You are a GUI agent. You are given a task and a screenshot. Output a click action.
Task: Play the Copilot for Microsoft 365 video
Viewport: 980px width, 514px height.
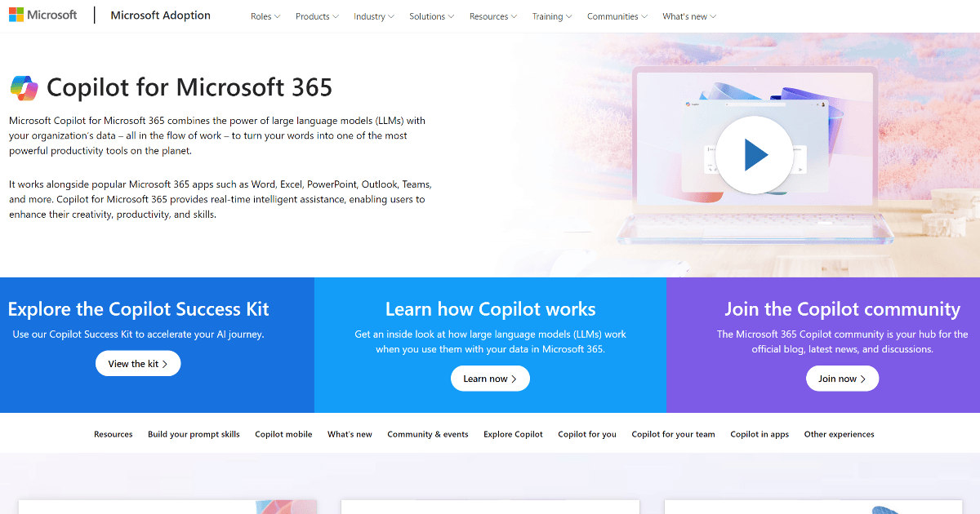pos(753,154)
